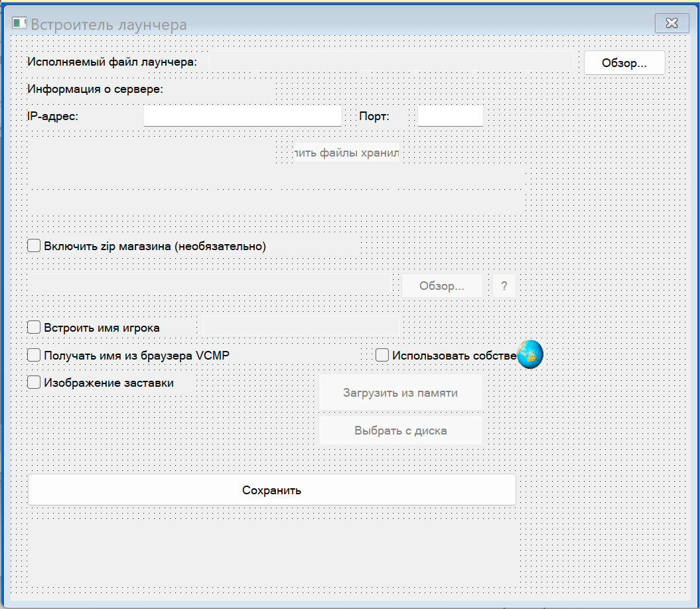The image size is (700, 609).
Task: Click inside the IP-адрес input field
Action: click(x=242, y=115)
